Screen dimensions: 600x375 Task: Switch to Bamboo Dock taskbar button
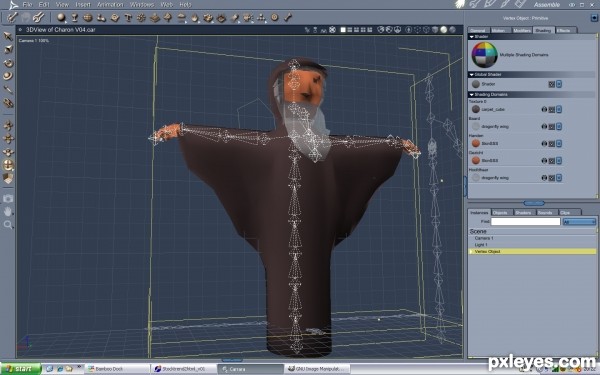point(117,369)
